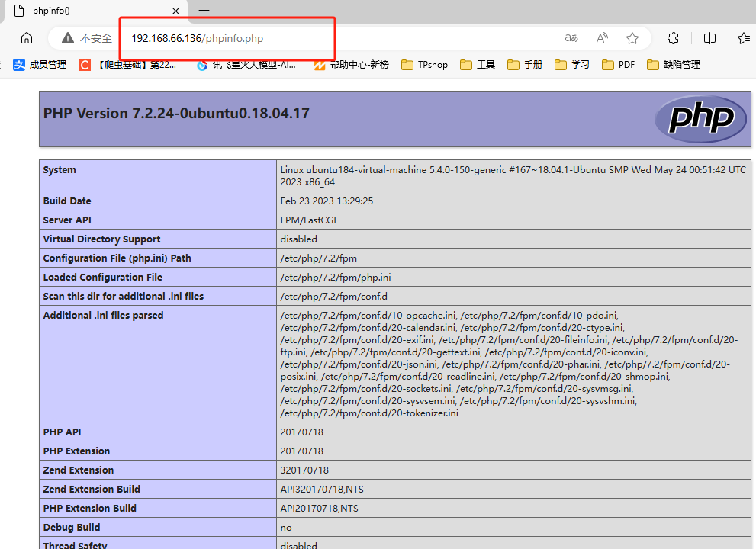The height and width of the screenshot is (549, 756).
Task: Start Read aloud from the toolbar
Action: click(602, 37)
